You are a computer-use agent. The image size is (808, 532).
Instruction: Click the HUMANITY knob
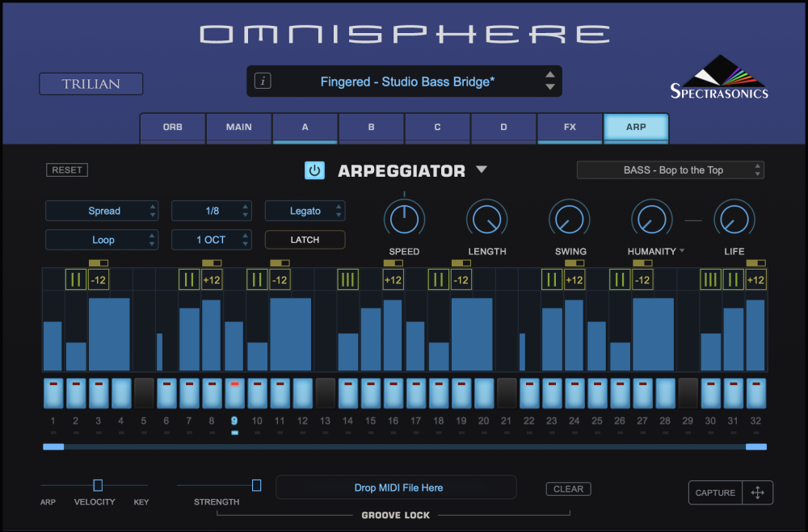[x=652, y=220]
